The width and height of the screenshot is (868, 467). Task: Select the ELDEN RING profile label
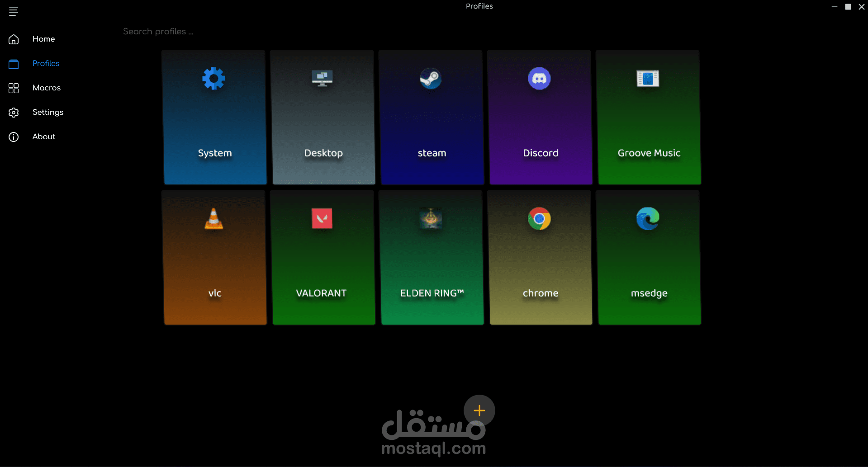point(432,293)
